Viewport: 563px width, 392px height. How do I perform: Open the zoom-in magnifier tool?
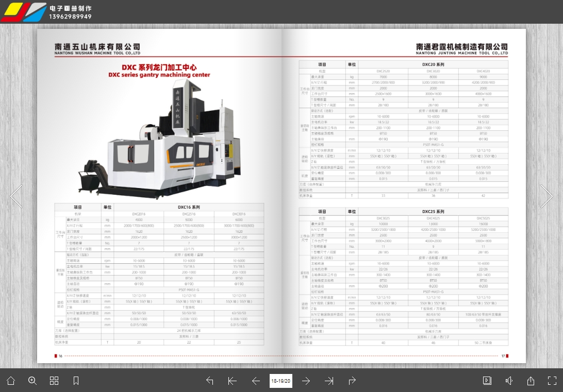pos(32,381)
